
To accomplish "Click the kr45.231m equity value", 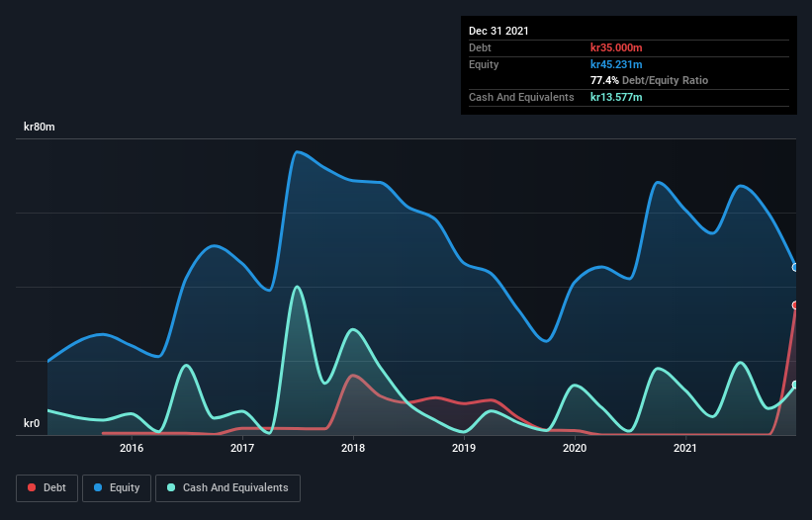I will [x=616, y=64].
